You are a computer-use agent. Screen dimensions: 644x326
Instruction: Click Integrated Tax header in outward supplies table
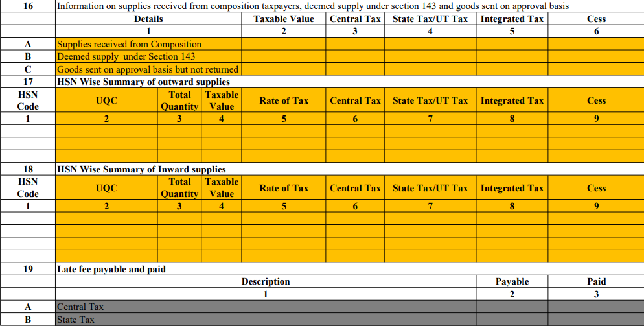[512, 100]
